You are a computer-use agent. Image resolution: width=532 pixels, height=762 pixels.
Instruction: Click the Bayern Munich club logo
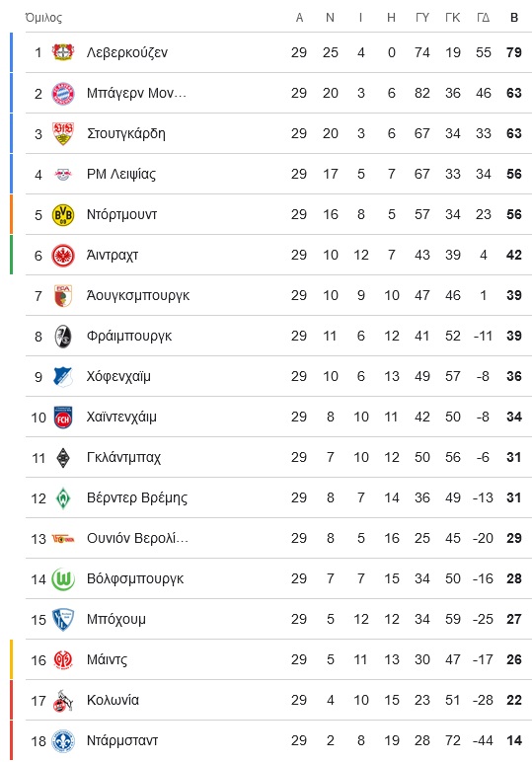click(x=62, y=94)
